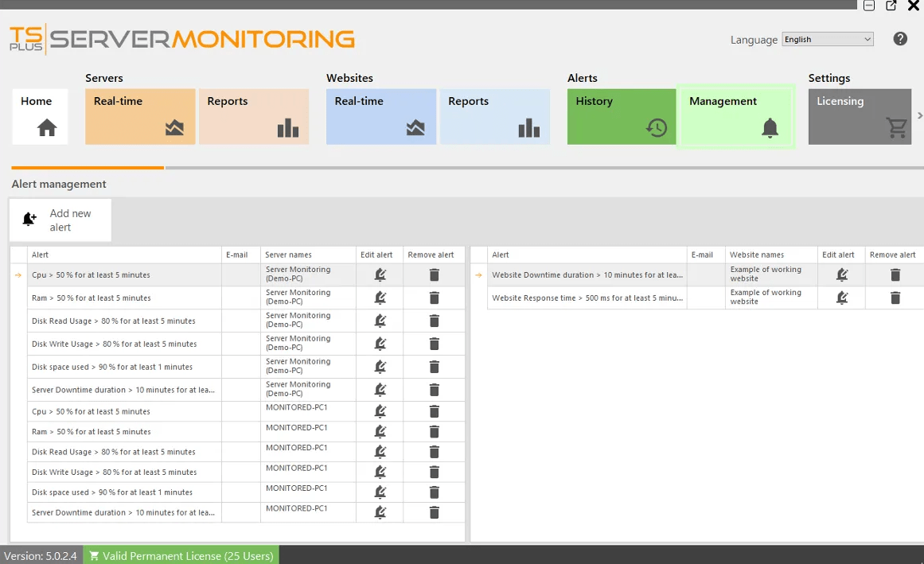Remove MONITORED-PC1 Cpu alert

[435, 411]
